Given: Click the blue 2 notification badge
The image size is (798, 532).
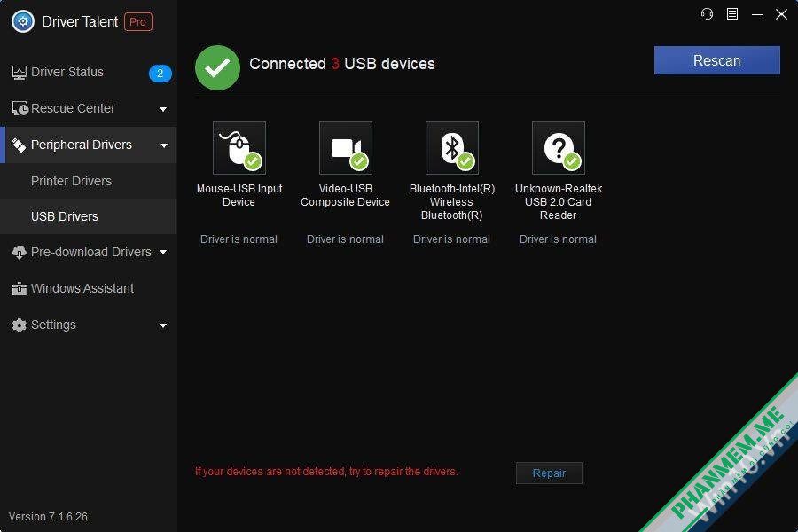Looking at the screenshot, I should [x=160, y=74].
